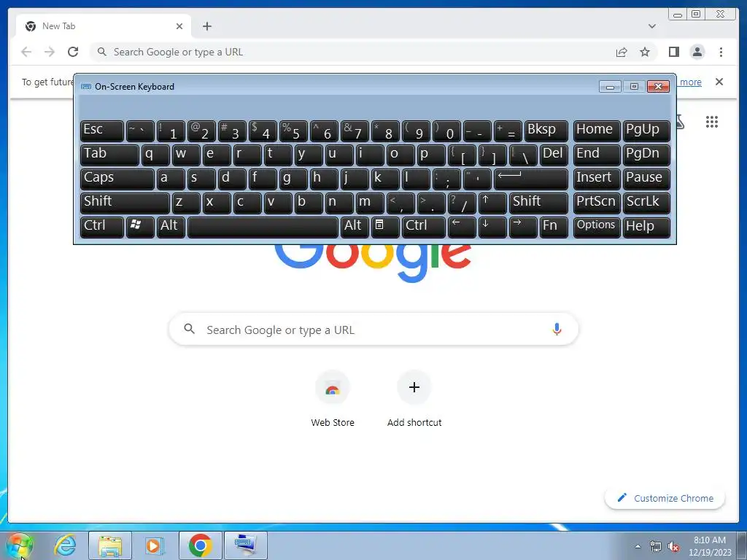747x560 pixels.
Task: Click On-Screen Keyboard taskbar icon
Action: click(245, 545)
